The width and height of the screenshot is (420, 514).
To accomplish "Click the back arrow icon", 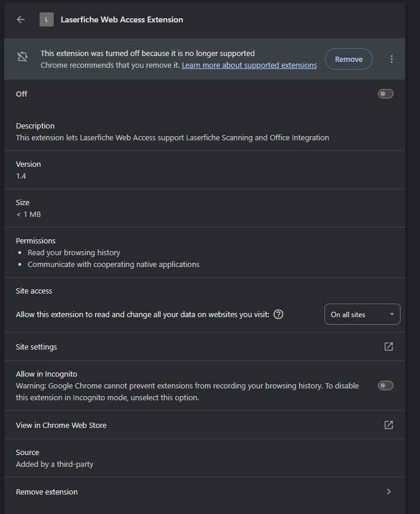I will [x=21, y=19].
